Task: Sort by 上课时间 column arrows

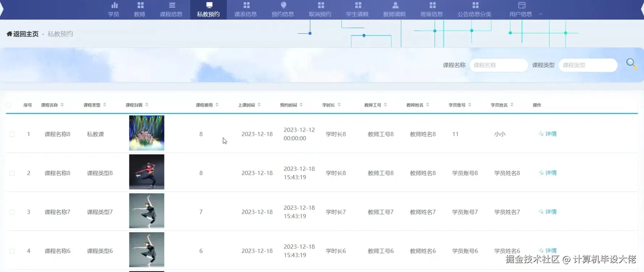Action: pyautogui.click(x=259, y=105)
